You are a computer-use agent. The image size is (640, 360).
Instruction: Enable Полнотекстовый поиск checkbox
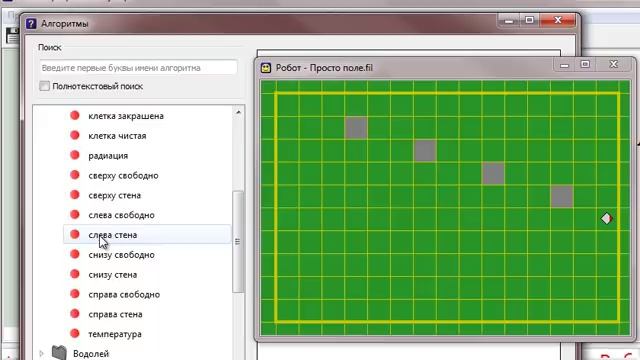pyautogui.click(x=44, y=86)
